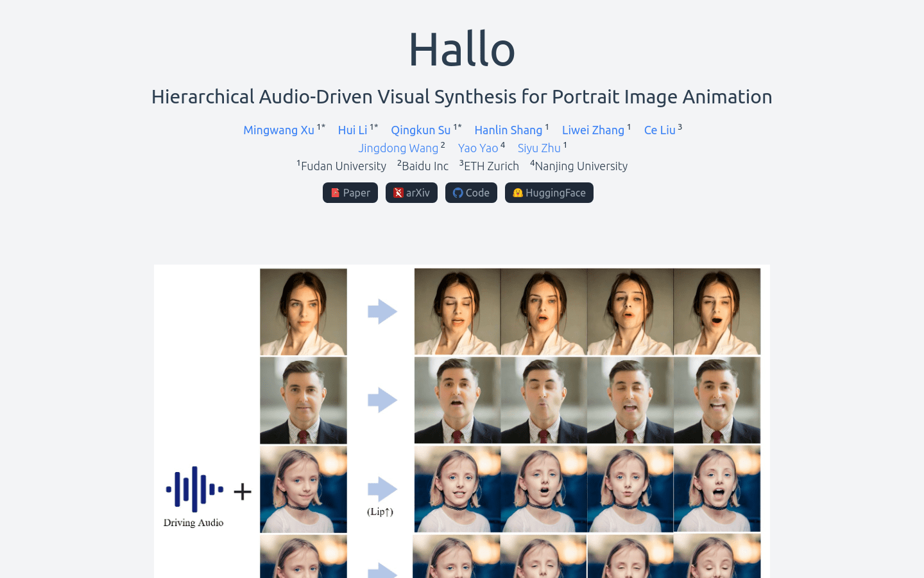Open author link Hanlin Shang
The width and height of the screenshot is (924, 578).
tap(508, 130)
